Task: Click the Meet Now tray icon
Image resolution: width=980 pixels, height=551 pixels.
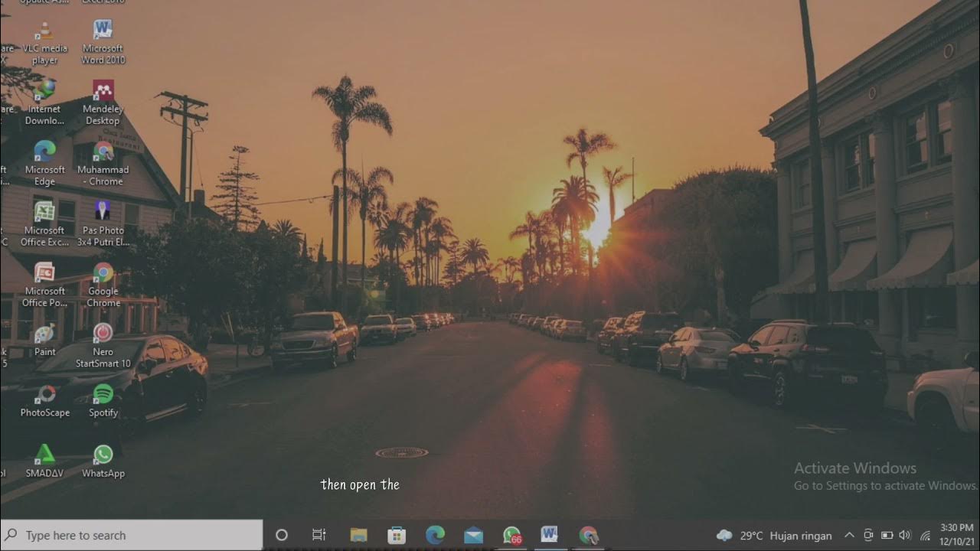Action: click(868, 535)
